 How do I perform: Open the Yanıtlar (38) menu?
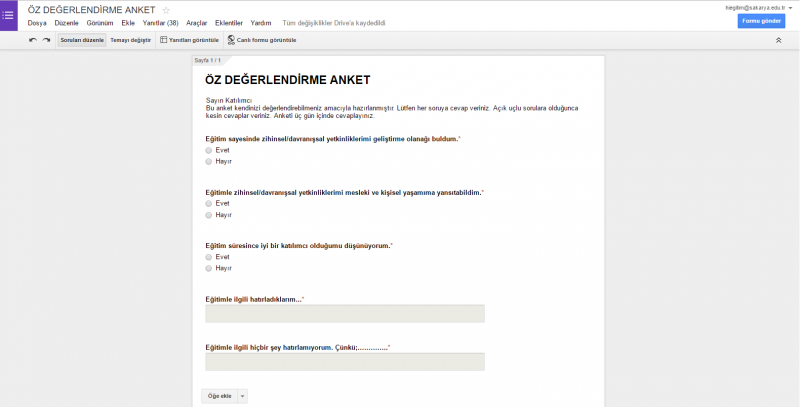[160, 23]
